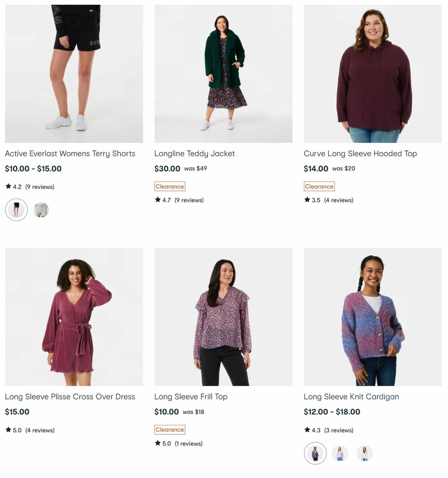This screenshot has height=478, width=448.
Task: Click the star rating icon for Longline Teddy Jacket
Action: (x=158, y=200)
